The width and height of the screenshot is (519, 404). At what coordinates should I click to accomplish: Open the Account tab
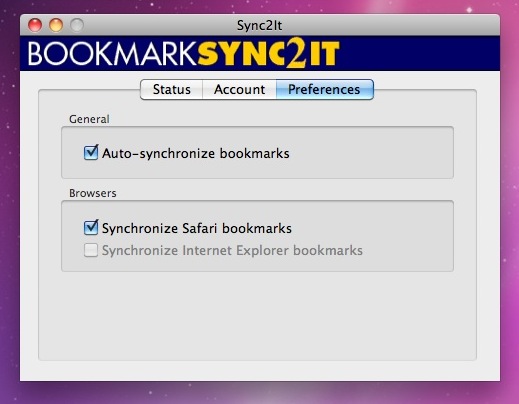pyautogui.click(x=239, y=89)
